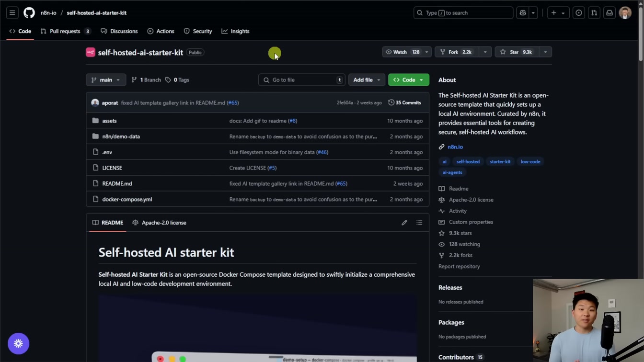
Task: Focus the Type / to search field
Action: tap(463, 13)
